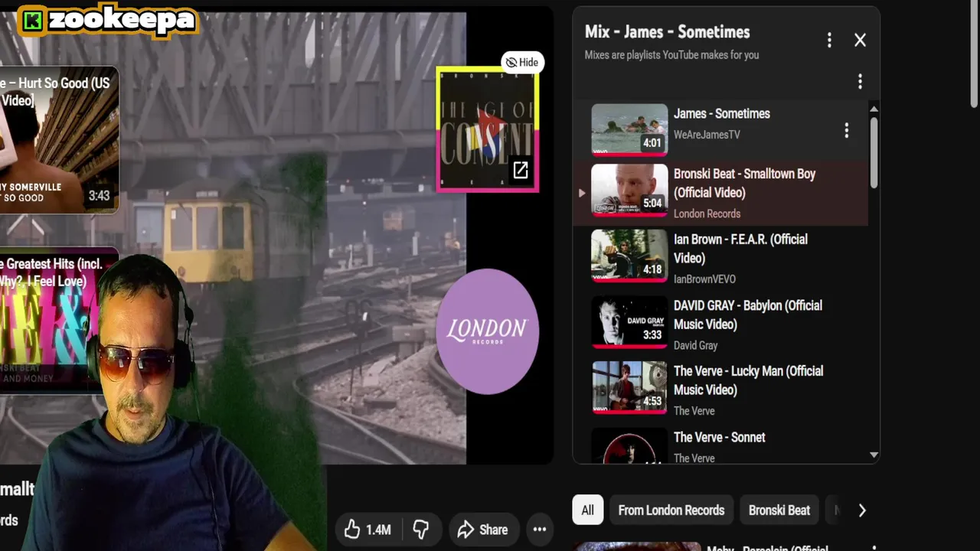Viewport: 980px width, 551px height.
Task: Click the Smalltown Boy 5:04 thumbnail
Action: 629,191
